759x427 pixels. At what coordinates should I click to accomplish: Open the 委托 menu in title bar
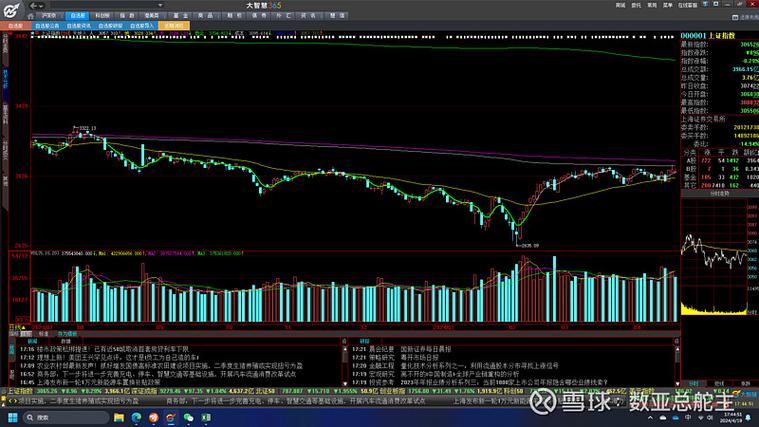point(636,5)
